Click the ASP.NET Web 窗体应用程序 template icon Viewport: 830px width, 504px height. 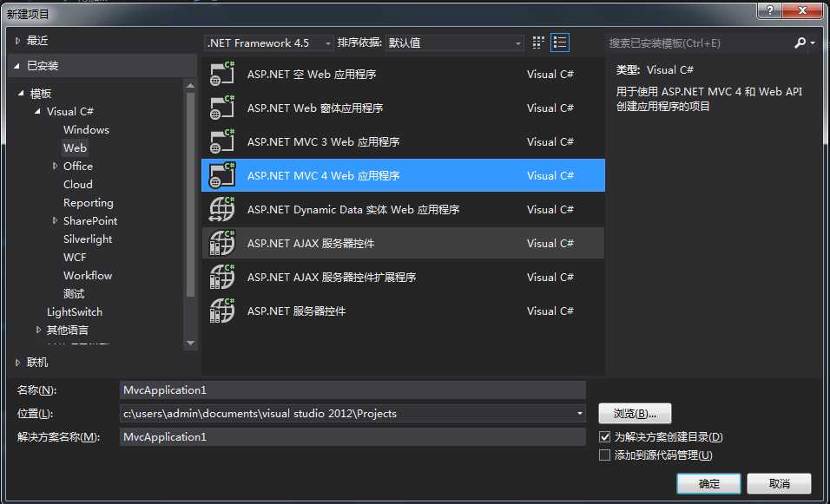221,108
